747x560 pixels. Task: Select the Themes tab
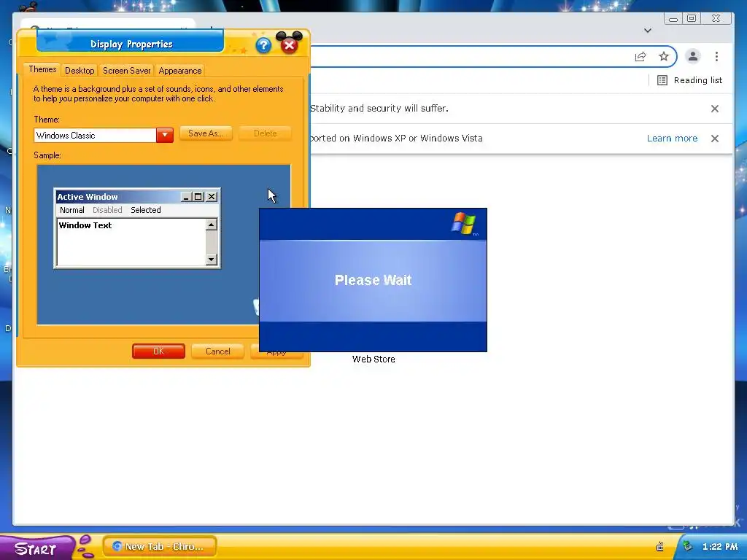click(x=42, y=69)
